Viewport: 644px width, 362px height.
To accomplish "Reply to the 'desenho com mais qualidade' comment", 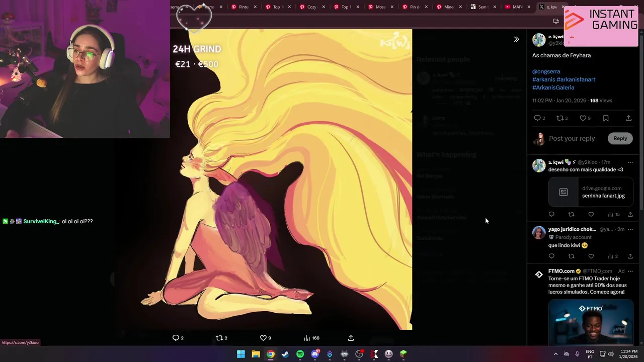I will point(551,214).
